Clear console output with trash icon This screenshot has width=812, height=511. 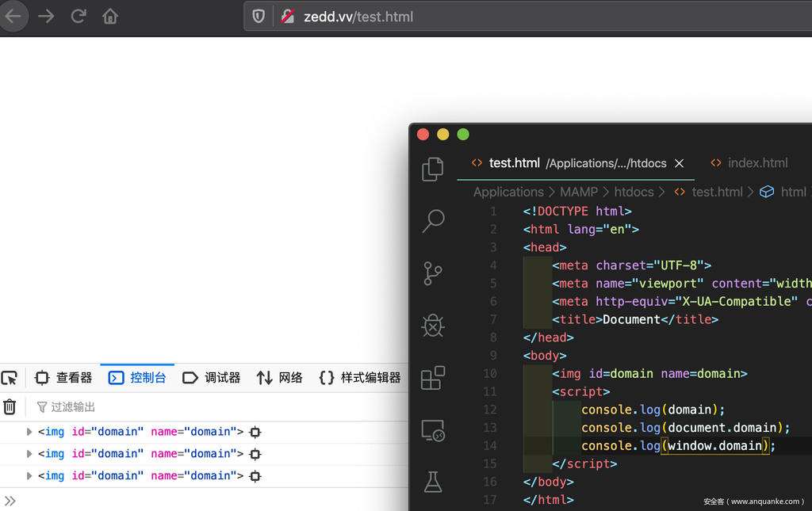pyautogui.click(x=10, y=407)
